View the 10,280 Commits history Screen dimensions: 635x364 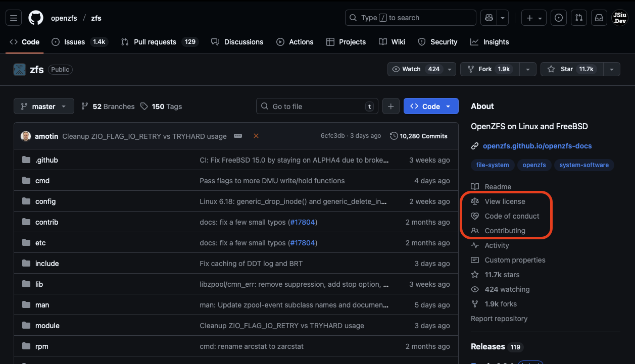(419, 136)
